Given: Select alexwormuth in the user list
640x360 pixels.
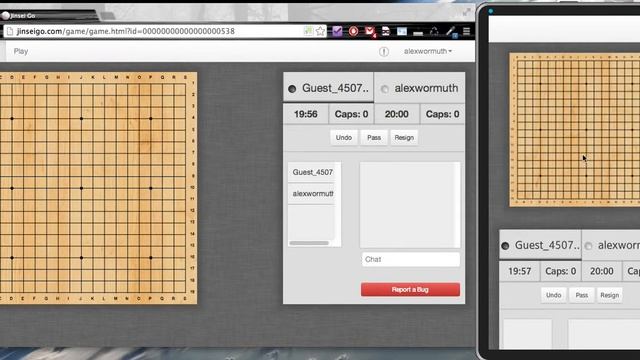Looking at the screenshot, I should point(313,193).
